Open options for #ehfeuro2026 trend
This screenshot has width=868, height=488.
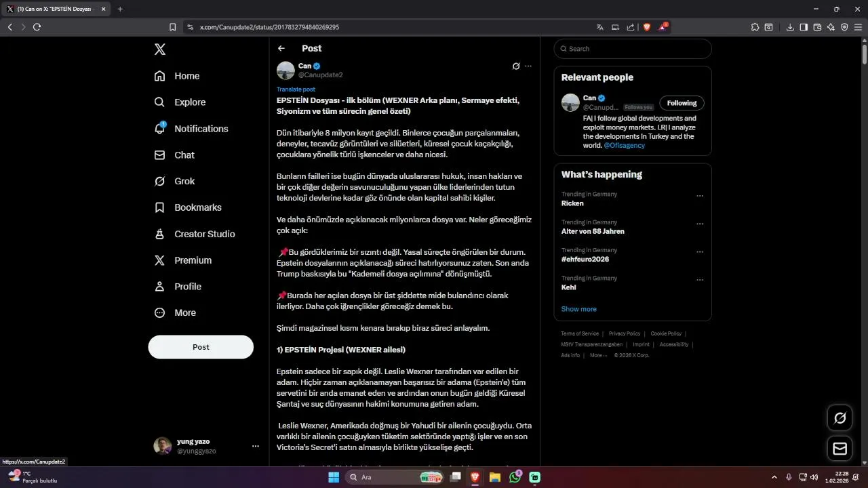click(700, 251)
